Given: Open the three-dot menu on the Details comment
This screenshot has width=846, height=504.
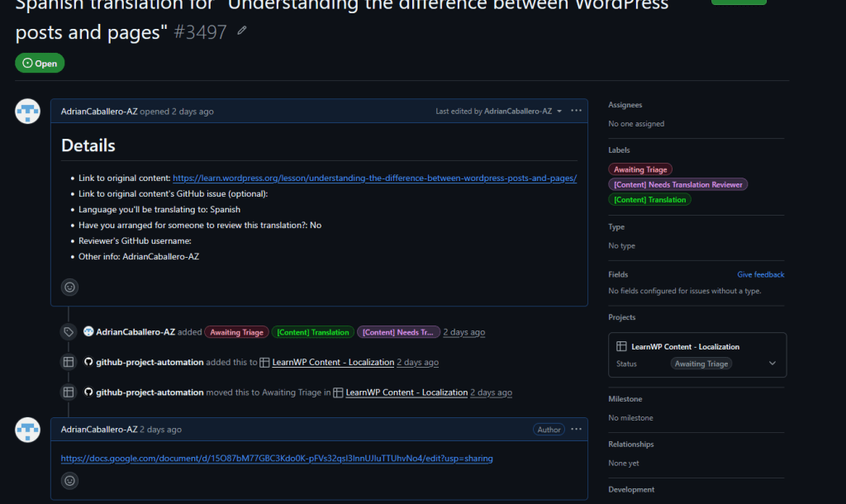Looking at the screenshot, I should (576, 111).
